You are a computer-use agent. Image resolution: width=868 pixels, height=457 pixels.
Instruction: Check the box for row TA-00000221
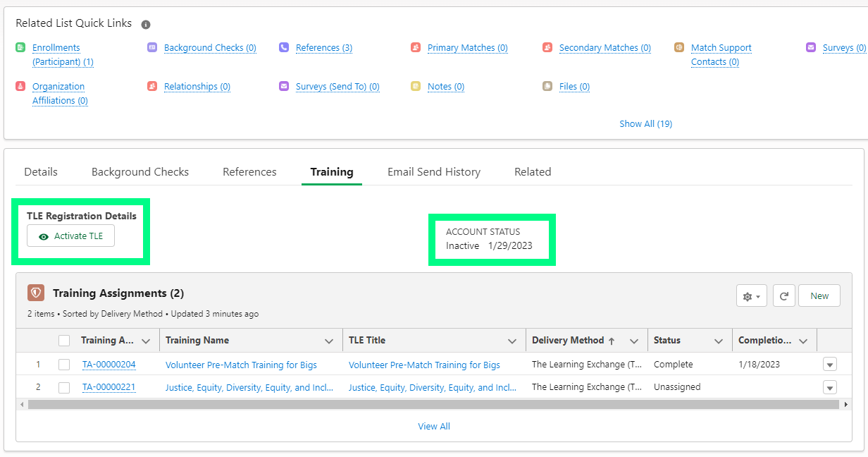pos(64,387)
